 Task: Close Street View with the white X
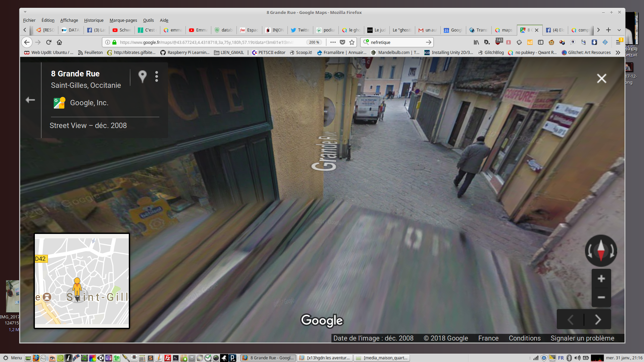pos(601,78)
